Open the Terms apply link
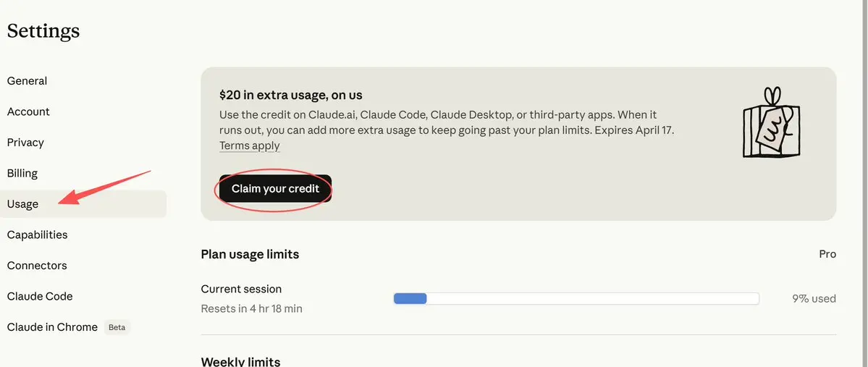This screenshot has height=367, width=868. tap(250, 145)
